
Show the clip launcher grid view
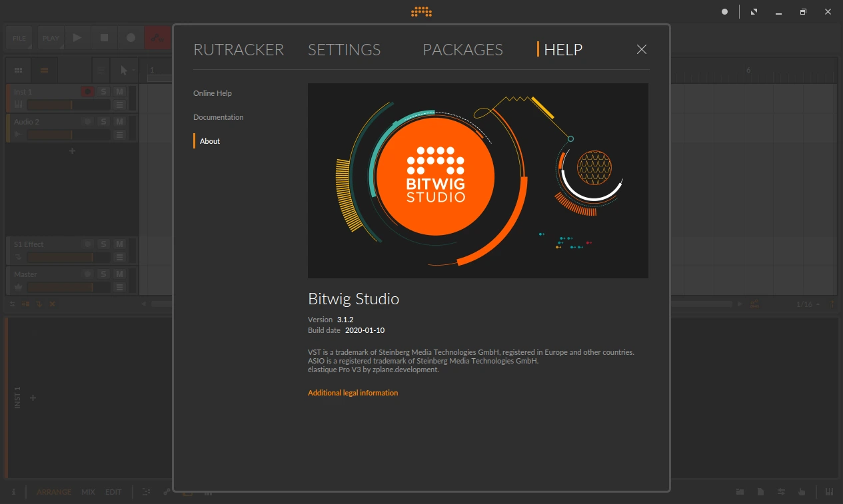(19, 70)
